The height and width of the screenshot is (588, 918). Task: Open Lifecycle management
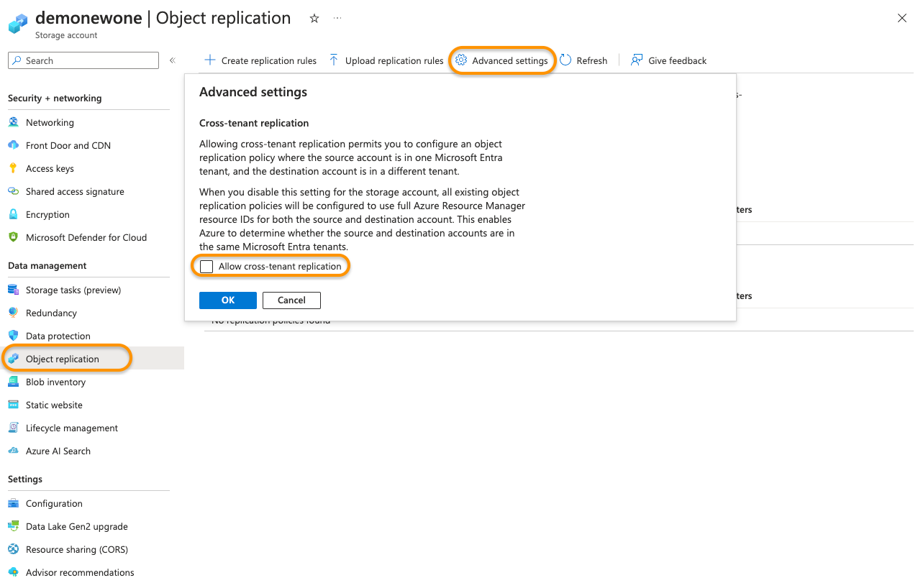[72, 428]
